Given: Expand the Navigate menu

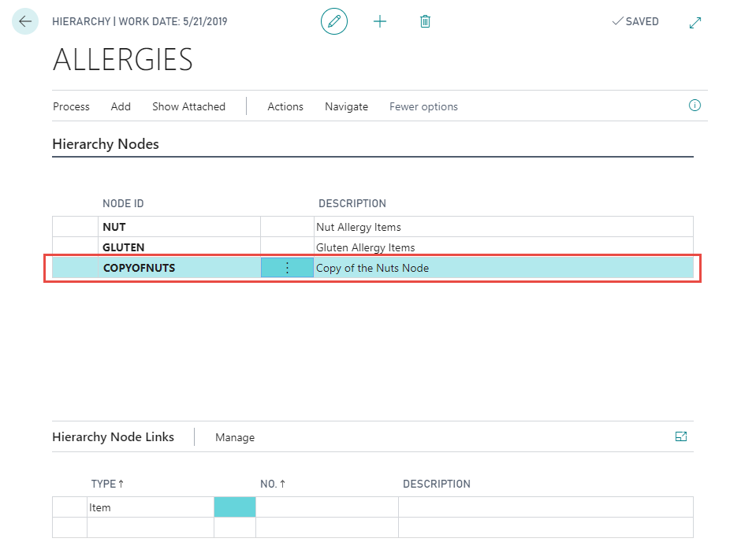Looking at the screenshot, I should coord(346,106).
